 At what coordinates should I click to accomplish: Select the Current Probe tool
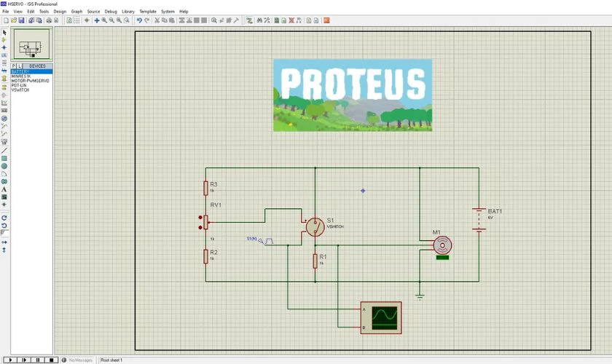point(4,134)
